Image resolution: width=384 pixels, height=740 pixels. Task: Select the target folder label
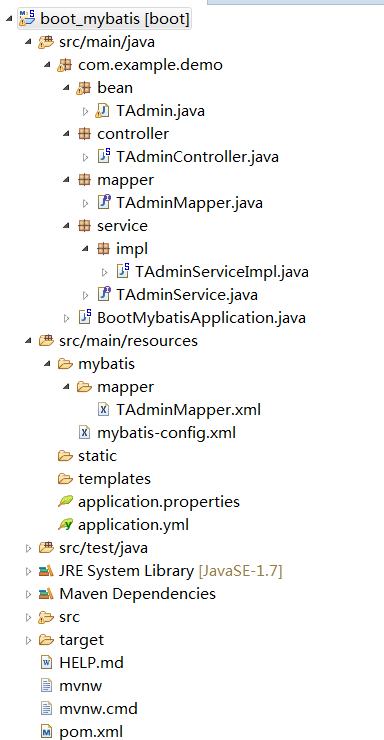click(82, 640)
